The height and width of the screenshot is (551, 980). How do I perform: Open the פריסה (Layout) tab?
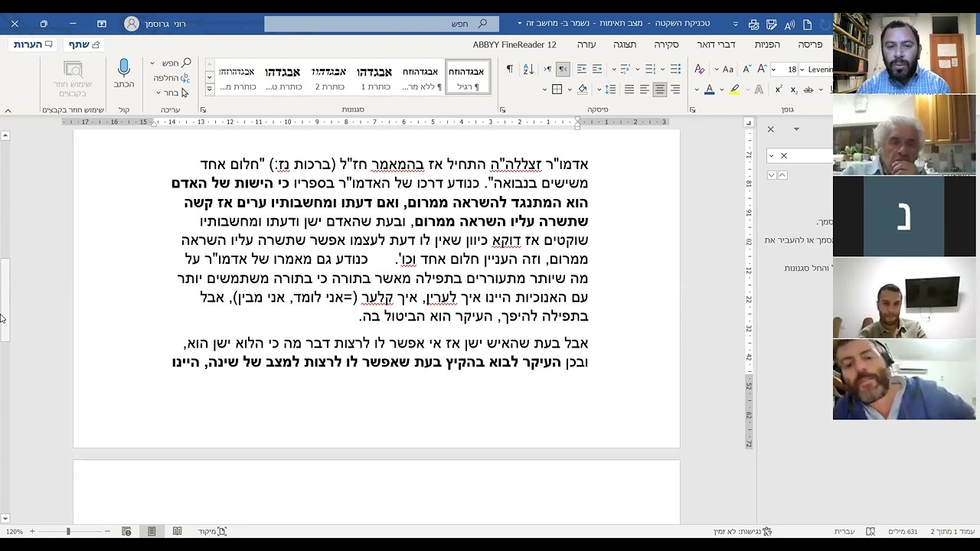pyautogui.click(x=810, y=44)
